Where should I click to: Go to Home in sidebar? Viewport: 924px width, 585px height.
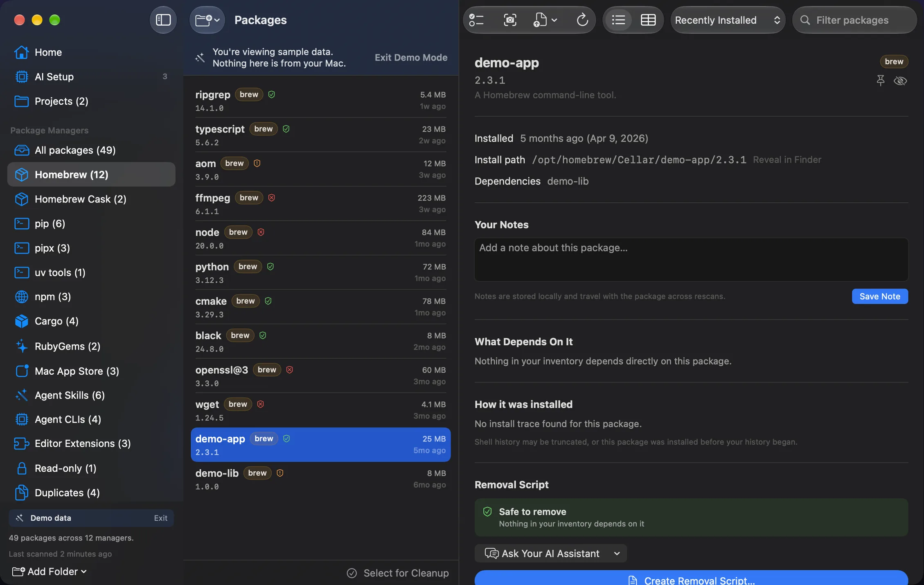[x=91, y=52]
